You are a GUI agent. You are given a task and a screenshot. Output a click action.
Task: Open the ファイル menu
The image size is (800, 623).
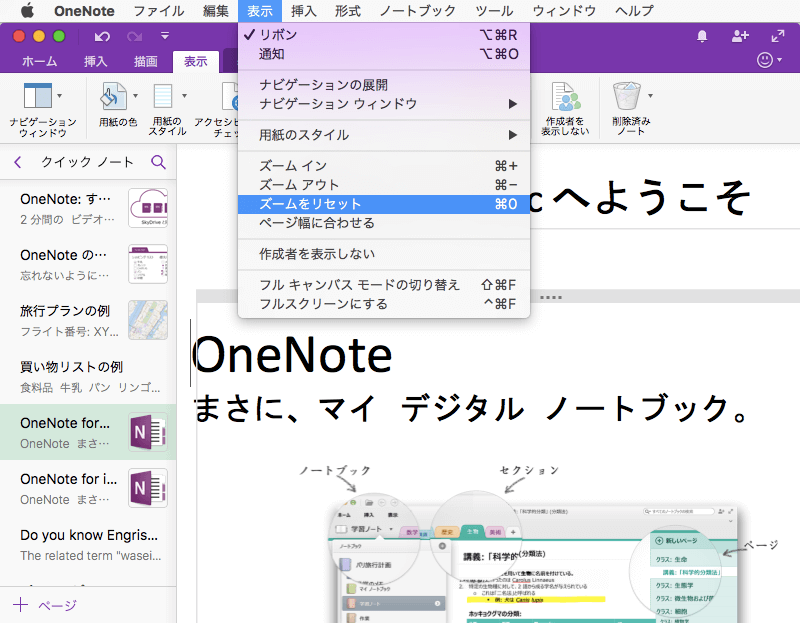(159, 11)
